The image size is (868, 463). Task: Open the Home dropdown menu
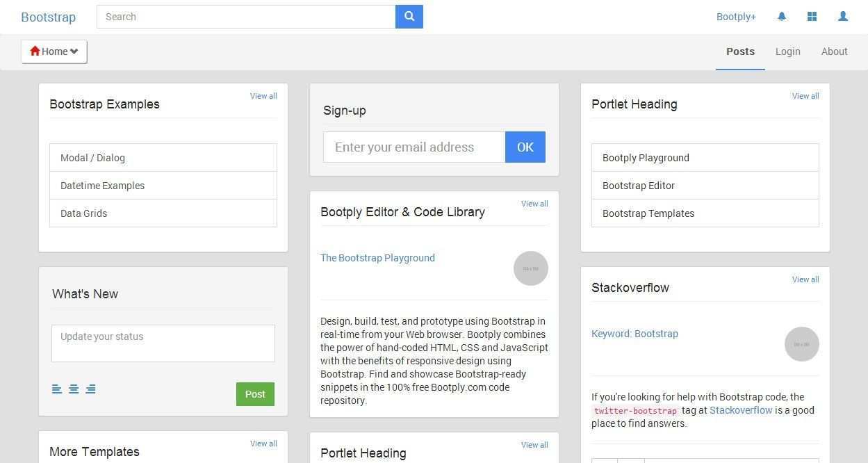pyautogui.click(x=54, y=51)
